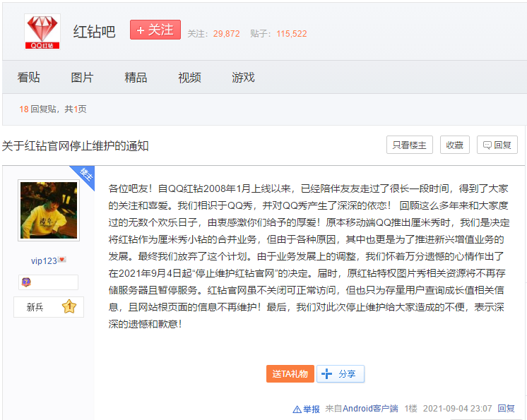The image size is (527, 420).
Task: Click the 回复 link beside the post timestamp
Action: [x=506, y=409]
